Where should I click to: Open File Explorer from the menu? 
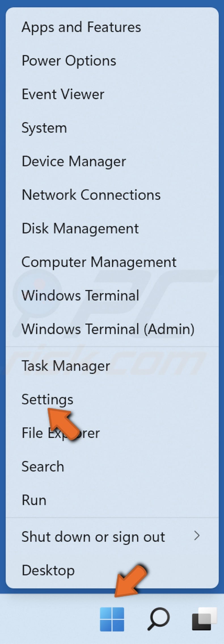click(x=61, y=433)
